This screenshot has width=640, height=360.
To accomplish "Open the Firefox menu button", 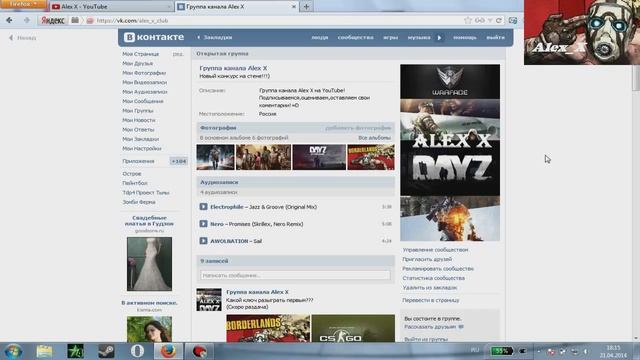I will pyautogui.click(x=23, y=4).
